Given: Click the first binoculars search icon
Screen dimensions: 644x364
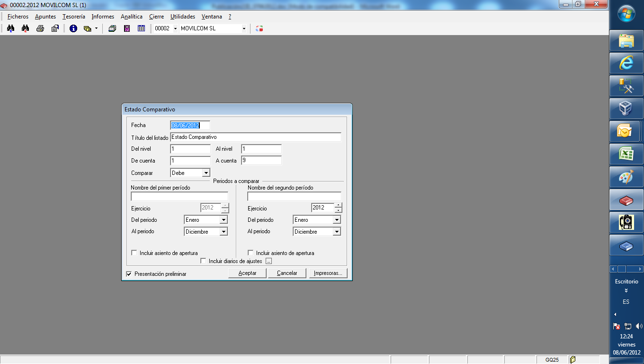Looking at the screenshot, I should click(x=10, y=28).
